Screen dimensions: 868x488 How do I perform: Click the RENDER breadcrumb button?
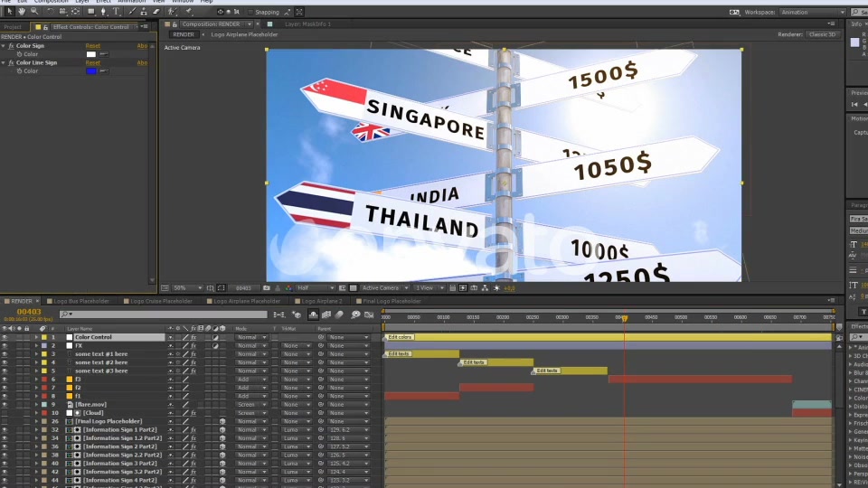[184, 34]
